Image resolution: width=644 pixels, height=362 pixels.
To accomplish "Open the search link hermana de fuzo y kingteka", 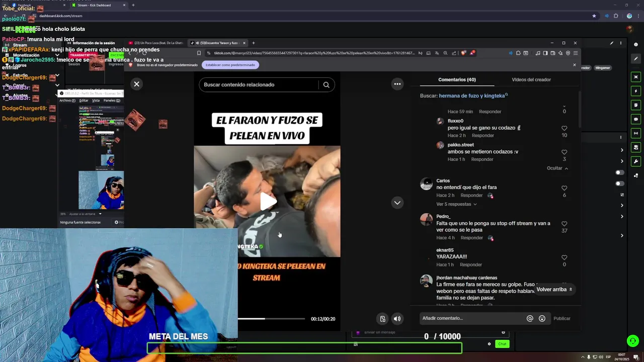I will point(473,96).
